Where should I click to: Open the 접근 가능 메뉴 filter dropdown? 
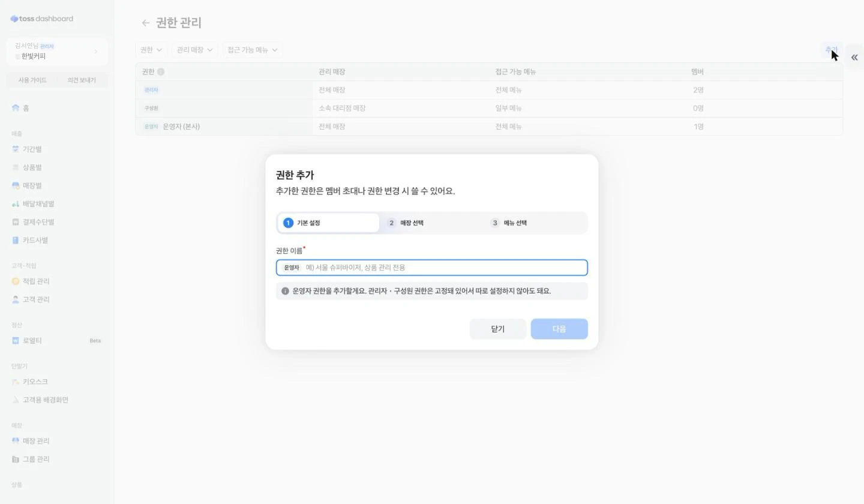[x=252, y=50]
